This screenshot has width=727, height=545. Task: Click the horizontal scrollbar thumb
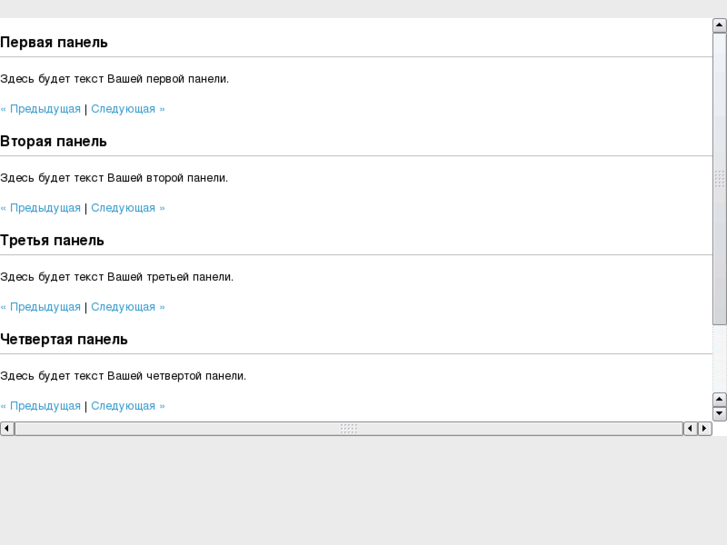pos(348,429)
